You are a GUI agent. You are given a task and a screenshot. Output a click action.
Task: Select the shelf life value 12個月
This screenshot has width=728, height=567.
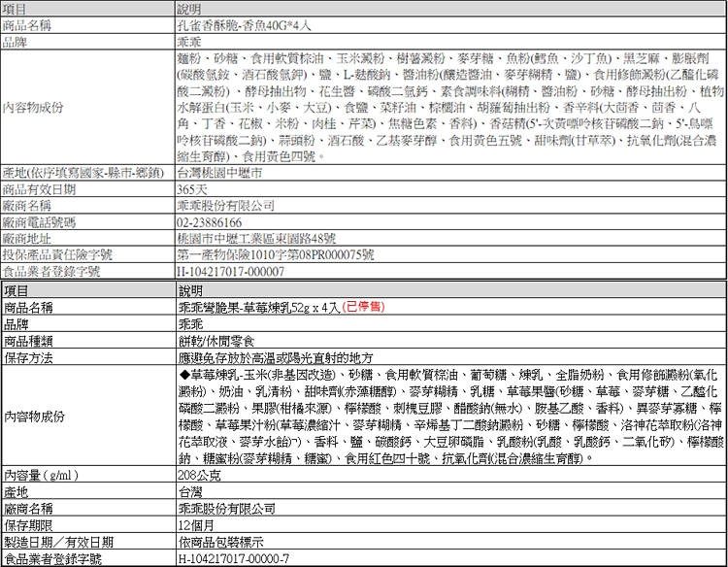point(196,525)
